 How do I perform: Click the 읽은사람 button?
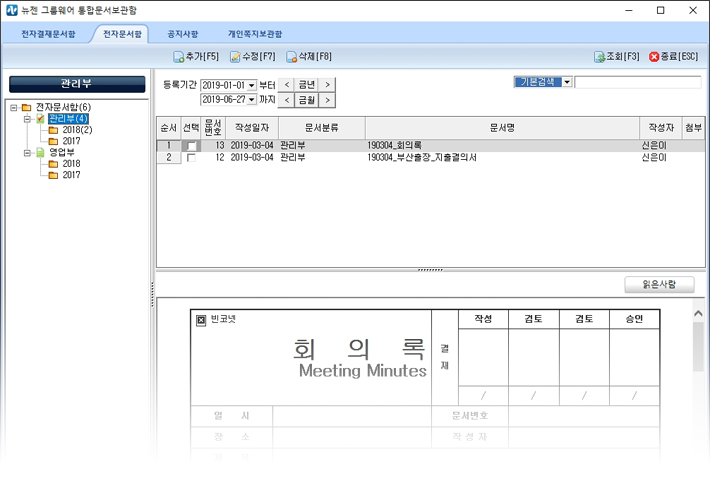coord(659,284)
